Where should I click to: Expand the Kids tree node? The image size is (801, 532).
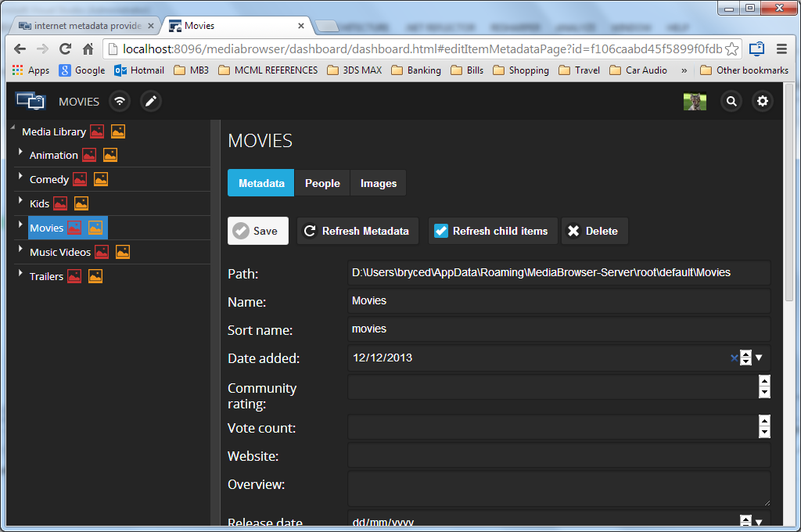[20, 200]
